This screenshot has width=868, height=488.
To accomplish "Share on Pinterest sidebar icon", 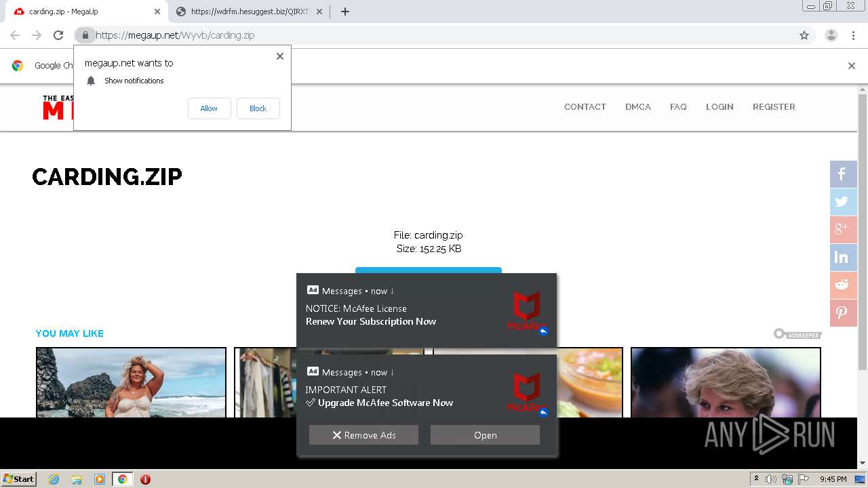I will (844, 313).
